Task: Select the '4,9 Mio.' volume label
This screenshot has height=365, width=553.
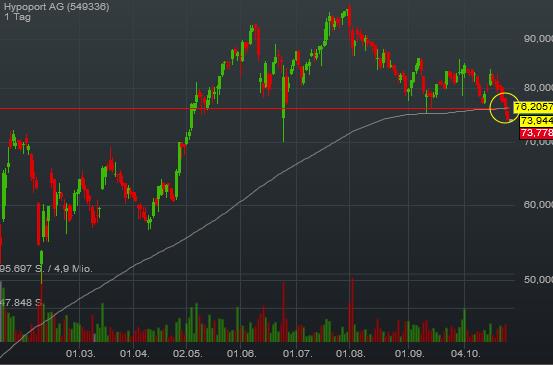Action: 73,269
